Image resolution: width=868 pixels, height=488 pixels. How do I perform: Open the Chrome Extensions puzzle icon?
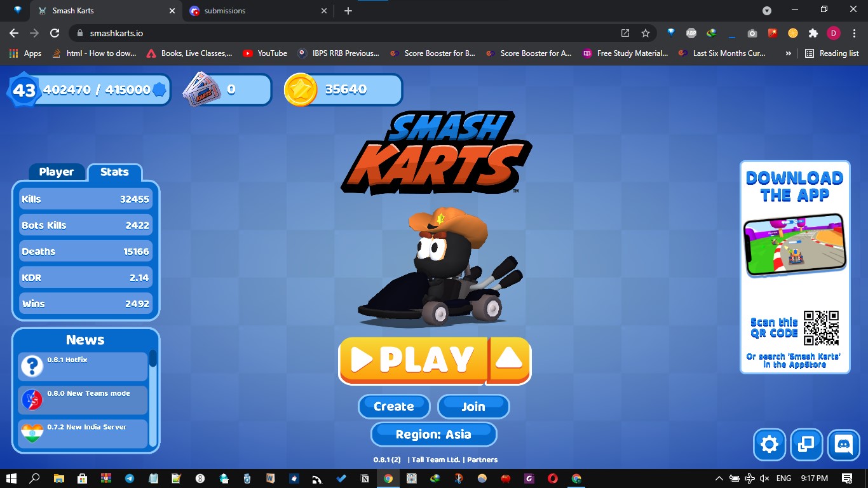[813, 33]
